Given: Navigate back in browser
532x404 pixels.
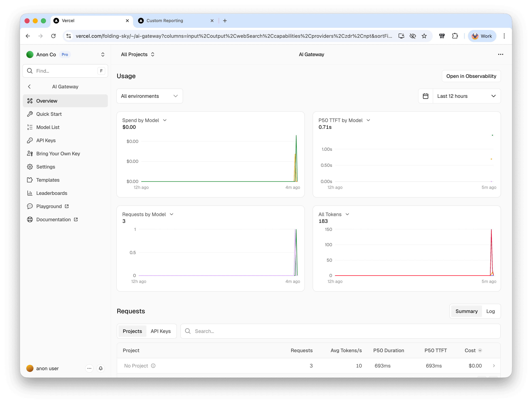Looking at the screenshot, I should 28,36.
